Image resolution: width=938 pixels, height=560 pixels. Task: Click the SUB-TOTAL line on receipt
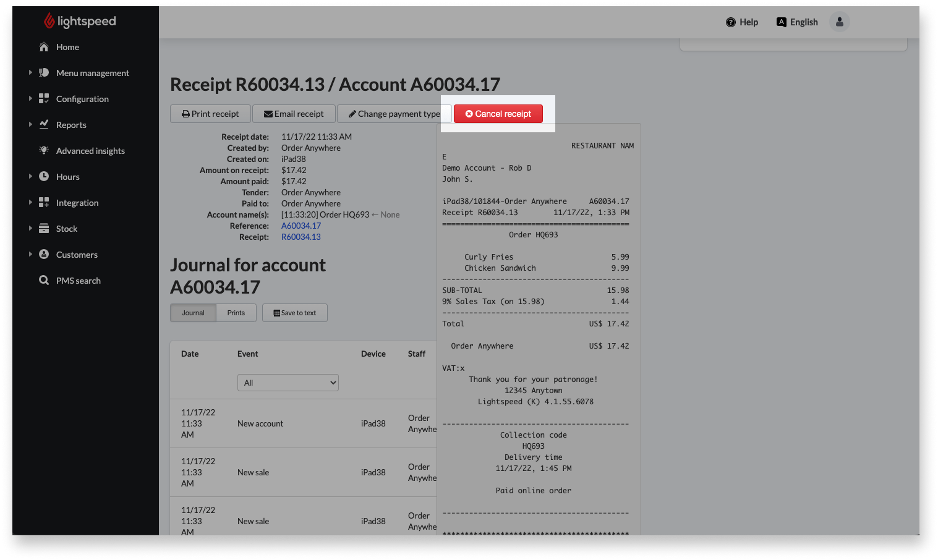tap(535, 291)
